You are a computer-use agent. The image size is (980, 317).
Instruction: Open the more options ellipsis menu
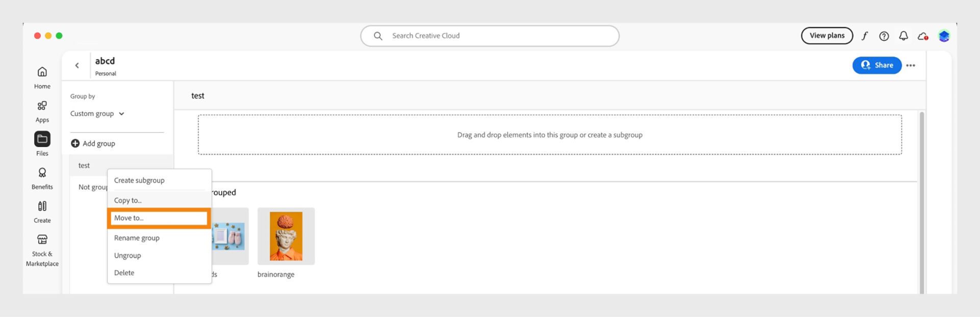click(911, 65)
